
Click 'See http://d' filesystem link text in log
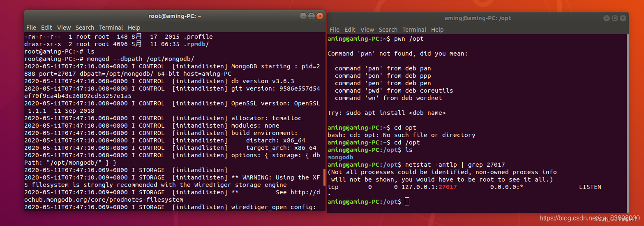(x=298, y=192)
